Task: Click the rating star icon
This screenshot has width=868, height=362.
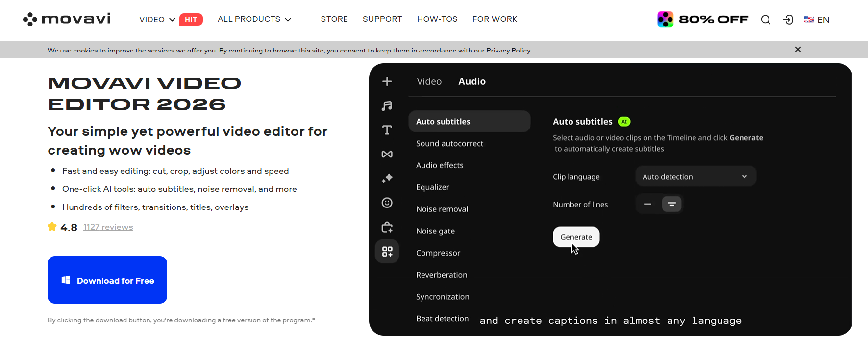Action: coord(52,227)
